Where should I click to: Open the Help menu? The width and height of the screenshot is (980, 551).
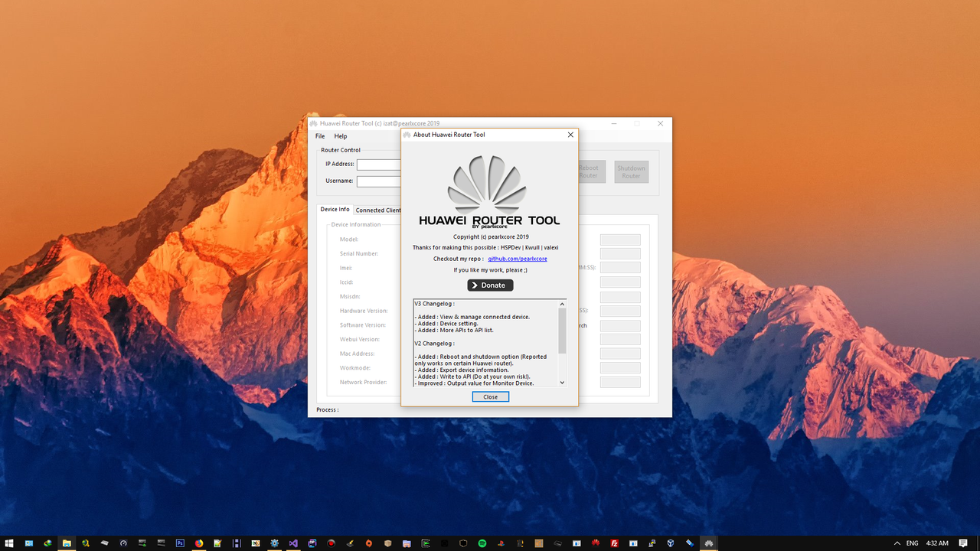(340, 135)
